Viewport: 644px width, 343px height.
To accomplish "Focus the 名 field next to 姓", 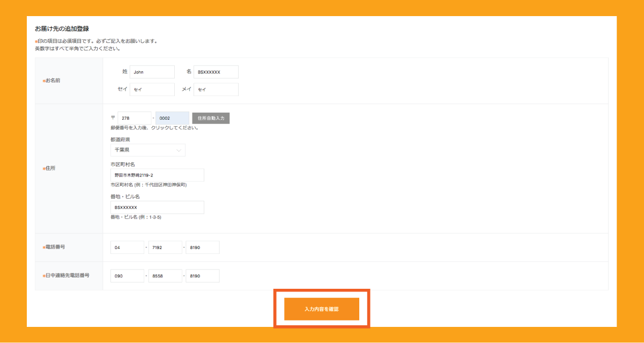I will tap(216, 72).
